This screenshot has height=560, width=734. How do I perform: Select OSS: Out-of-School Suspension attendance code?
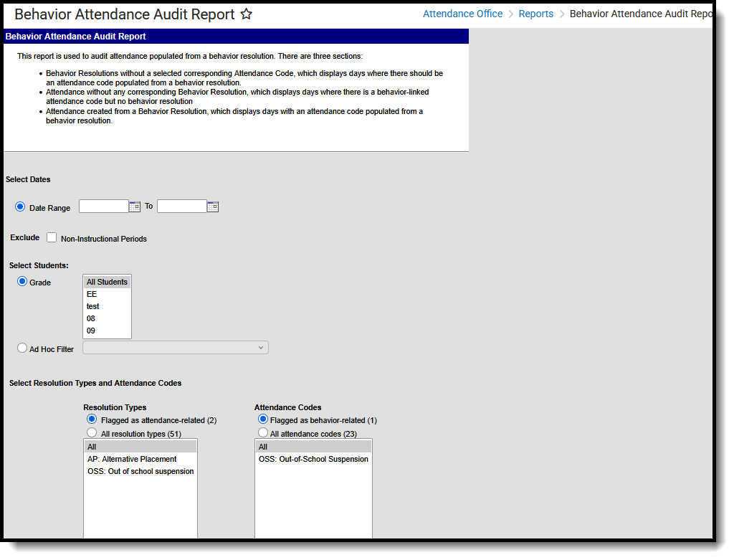tap(314, 459)
